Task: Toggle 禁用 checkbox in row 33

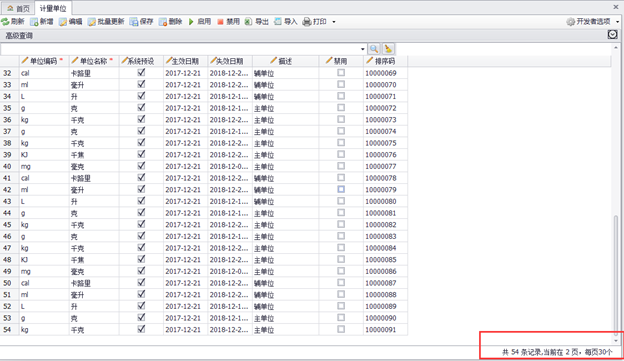Action: [341, 84]
